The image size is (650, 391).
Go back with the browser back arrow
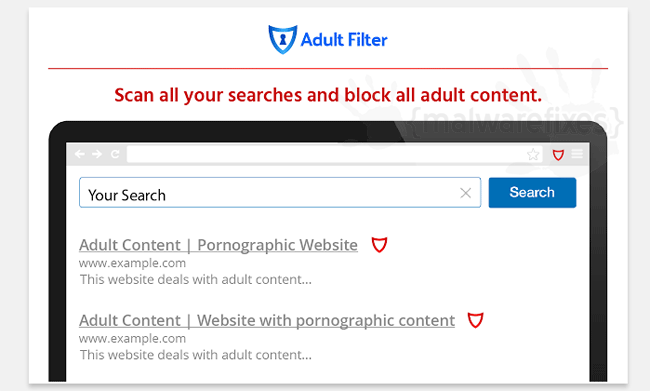pyautogui.click(x=80, y=154)
